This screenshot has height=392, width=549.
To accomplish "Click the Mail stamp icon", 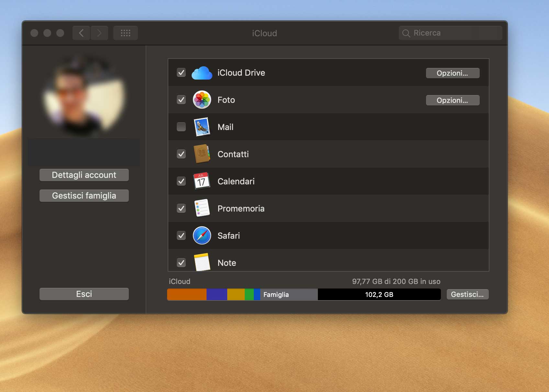I will [202, 127].
